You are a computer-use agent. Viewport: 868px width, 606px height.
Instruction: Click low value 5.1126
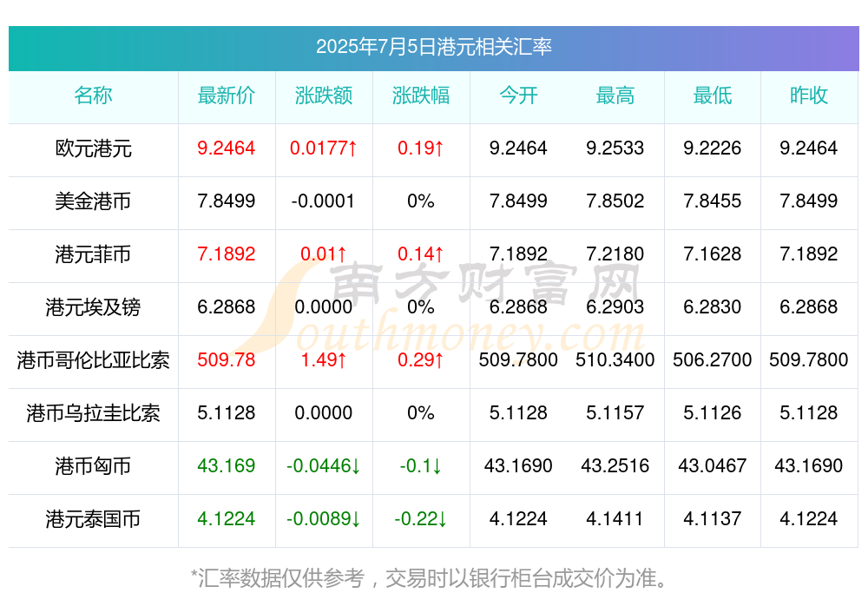coord(713,412)
